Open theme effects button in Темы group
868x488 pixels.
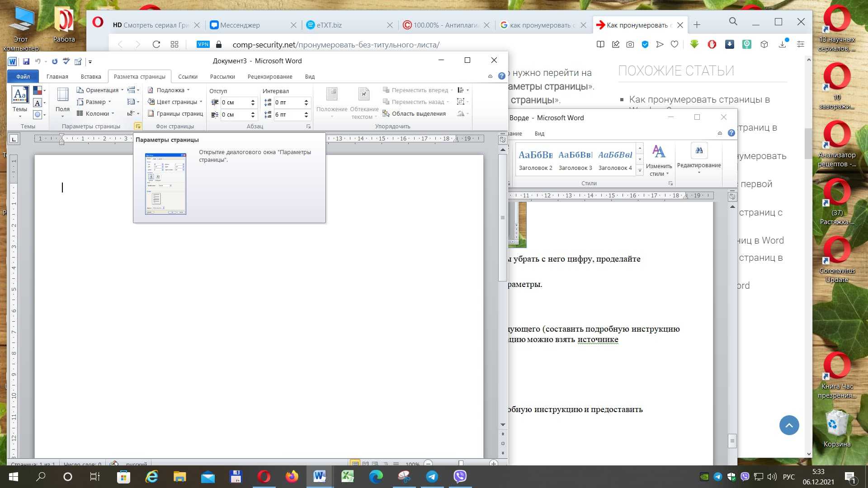39,115
